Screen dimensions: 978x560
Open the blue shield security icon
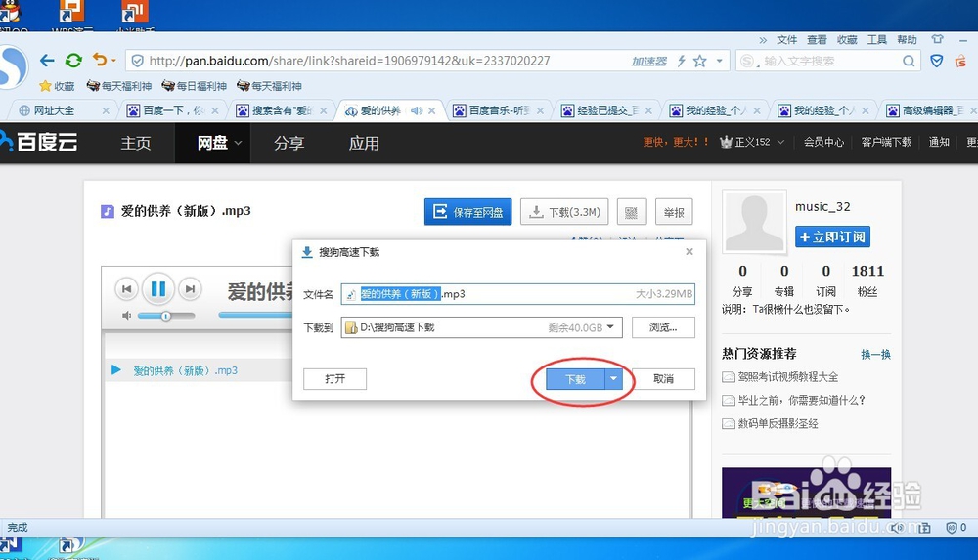click(936, 61)
